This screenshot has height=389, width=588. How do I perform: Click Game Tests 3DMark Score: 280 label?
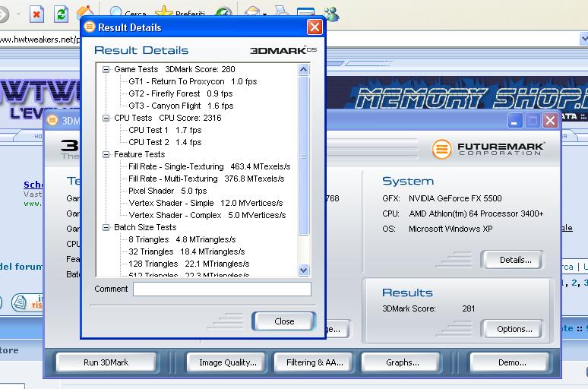point(175,69)
